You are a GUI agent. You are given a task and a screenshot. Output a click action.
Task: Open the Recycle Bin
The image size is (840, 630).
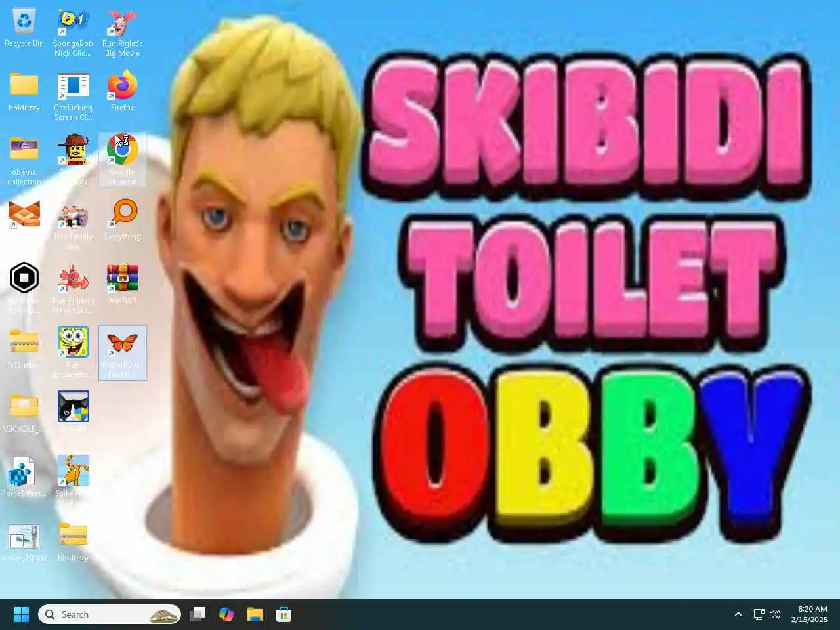coord(24,28)
